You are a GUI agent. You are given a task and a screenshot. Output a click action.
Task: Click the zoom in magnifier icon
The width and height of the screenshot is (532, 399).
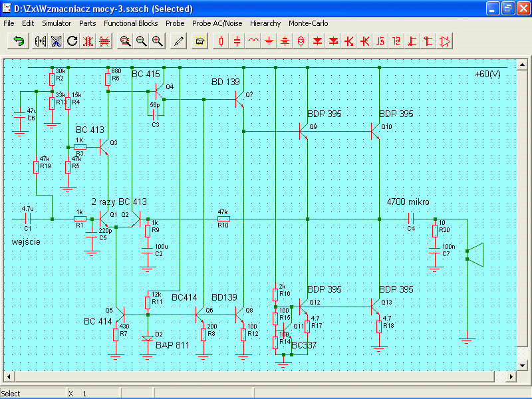(x=157, y=41)
